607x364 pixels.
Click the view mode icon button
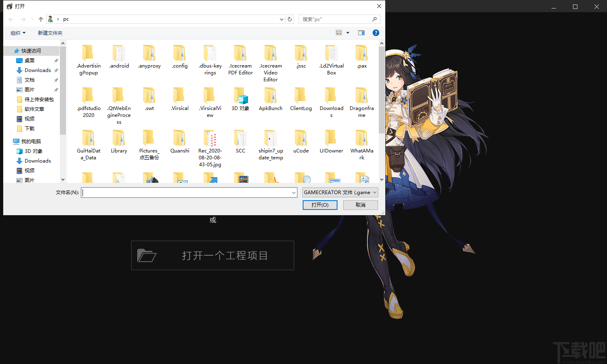click(339, 33)
